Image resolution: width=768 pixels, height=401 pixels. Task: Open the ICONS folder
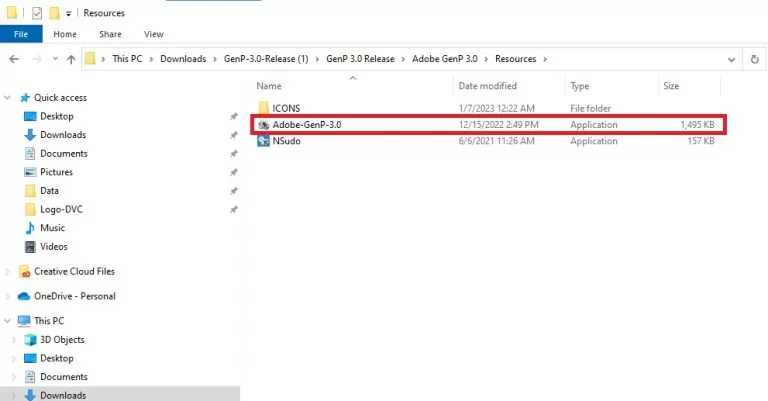pyautogui.click(x=287, y=107)
